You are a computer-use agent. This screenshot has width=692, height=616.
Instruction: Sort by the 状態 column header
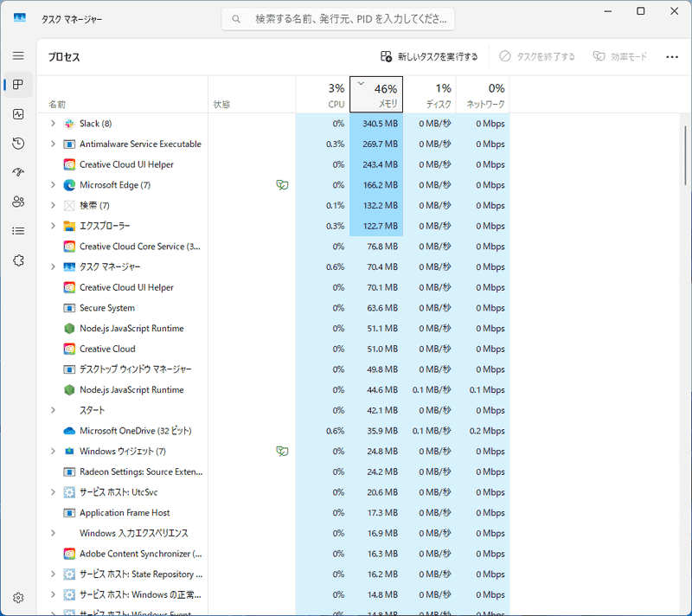click(x=252, y=94)
